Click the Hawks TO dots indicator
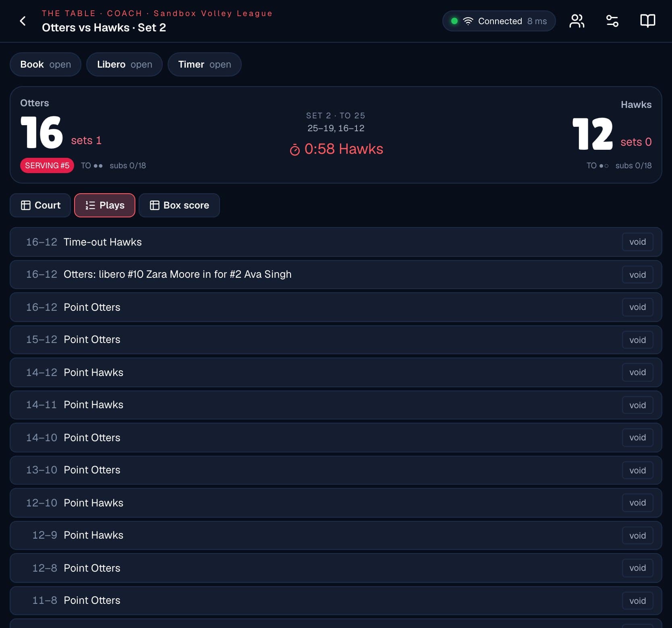Screen dimensions: 672x628 pyautogui.click(x=597, y=165)
